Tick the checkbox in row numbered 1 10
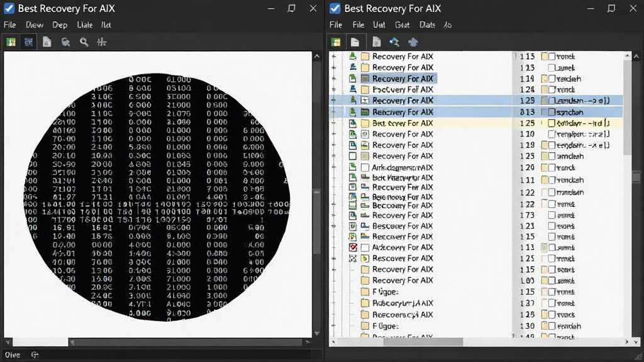The image size is (644, 362). click(x=552, y=134)
